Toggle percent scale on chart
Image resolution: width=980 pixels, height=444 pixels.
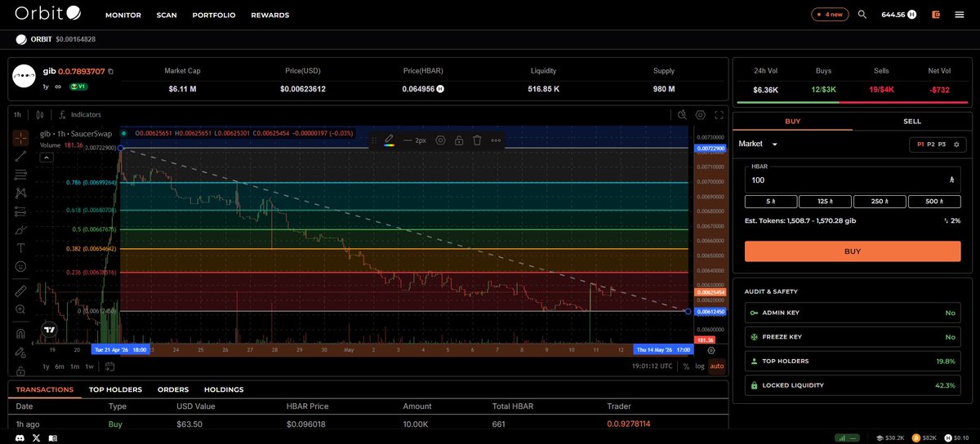(686, 366)
